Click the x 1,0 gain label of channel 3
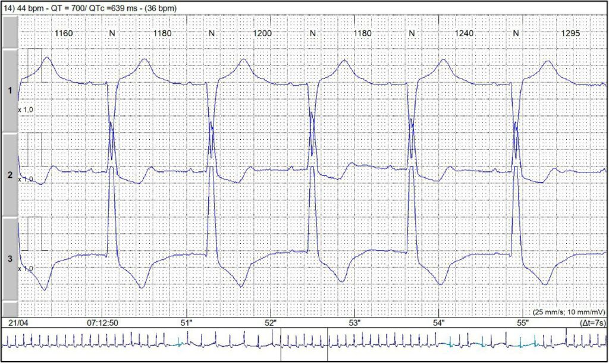Viewport: 609px width, 364px height. point(26,268)
